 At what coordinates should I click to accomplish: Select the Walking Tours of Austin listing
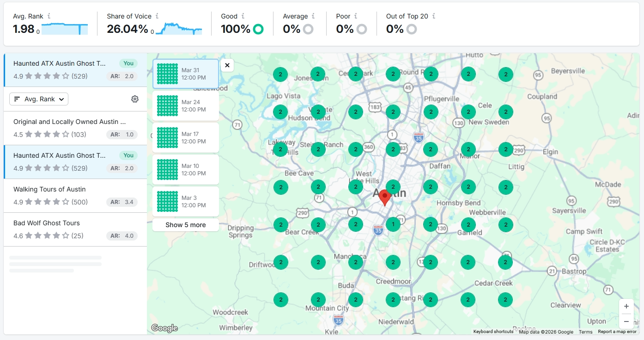pyautogui.click(x=74, y=196)
